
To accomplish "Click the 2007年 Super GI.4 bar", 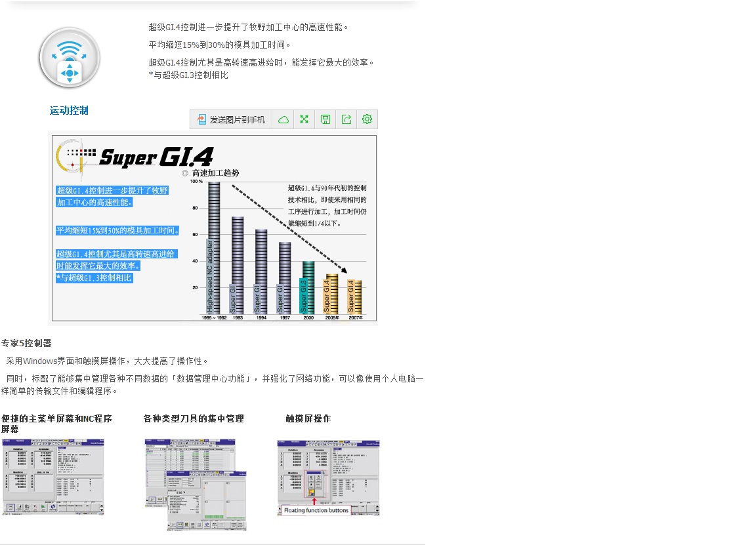I will pos(354,297).
